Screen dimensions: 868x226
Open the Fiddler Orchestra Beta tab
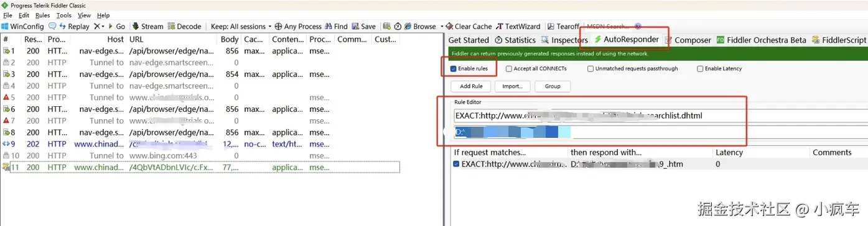(762, 40)
